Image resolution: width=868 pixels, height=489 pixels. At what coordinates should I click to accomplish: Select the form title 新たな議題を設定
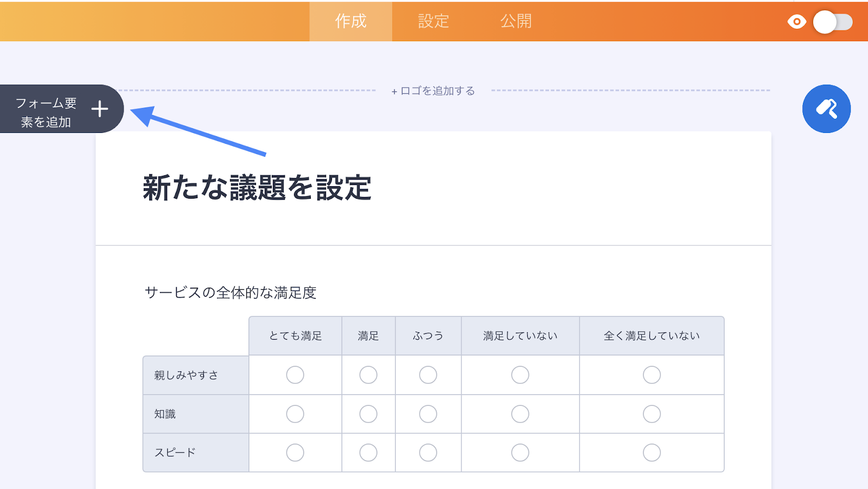pos(257,188)
